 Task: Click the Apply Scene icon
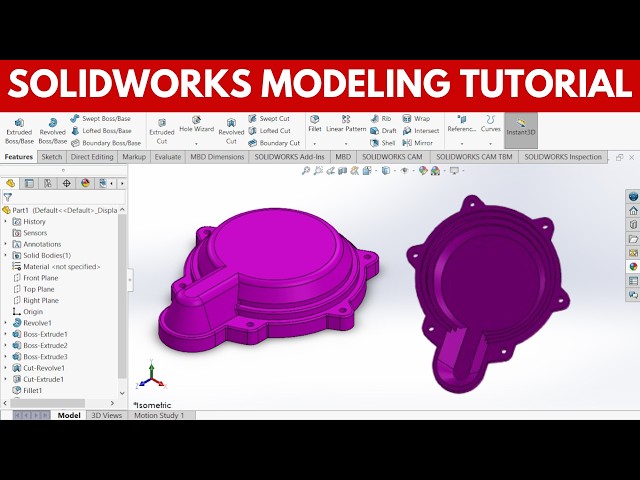pos(435,171)
